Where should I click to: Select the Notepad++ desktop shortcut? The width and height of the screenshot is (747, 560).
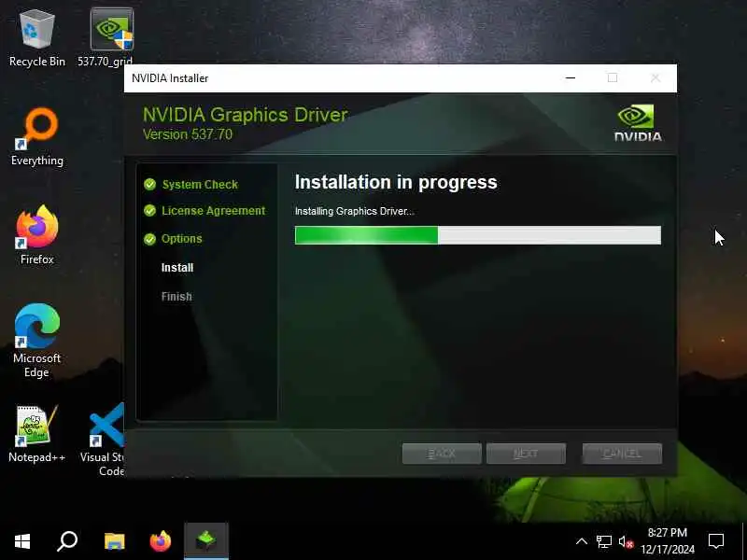(x=37, y=434)
